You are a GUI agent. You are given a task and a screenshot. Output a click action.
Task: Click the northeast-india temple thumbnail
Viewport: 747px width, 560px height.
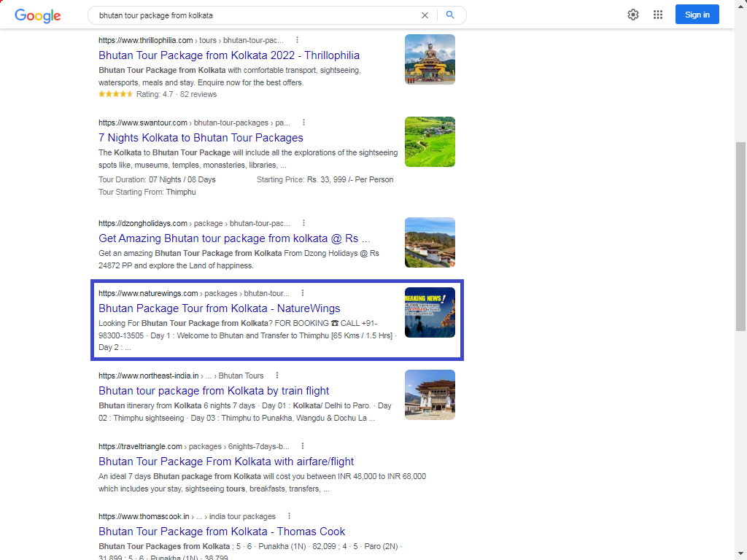pos(430,394)
